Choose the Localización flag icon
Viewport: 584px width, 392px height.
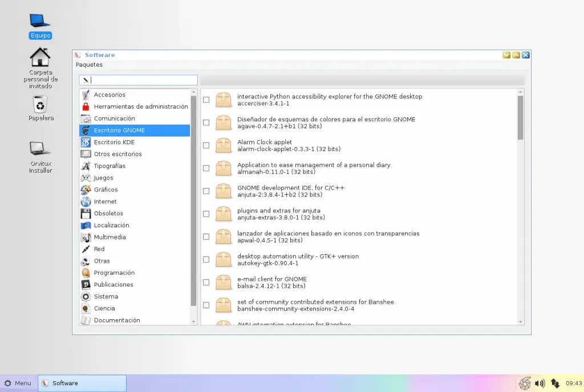point(86,226)
